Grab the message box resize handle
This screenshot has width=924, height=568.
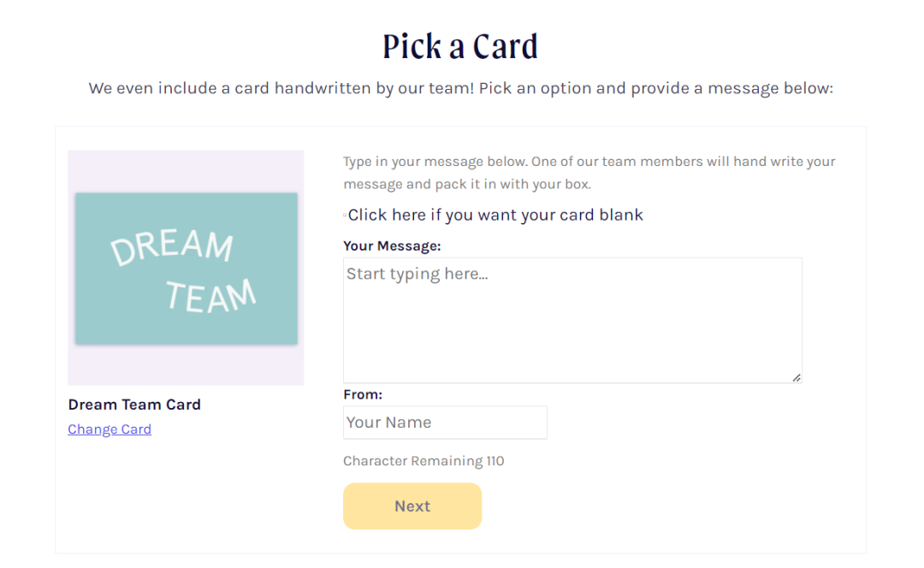coord(797,377)
